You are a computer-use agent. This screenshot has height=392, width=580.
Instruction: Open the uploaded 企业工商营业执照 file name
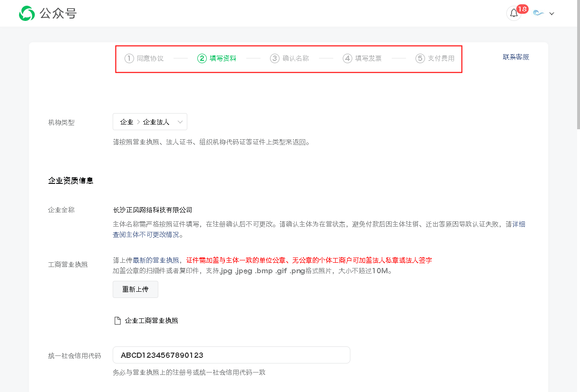151,321
